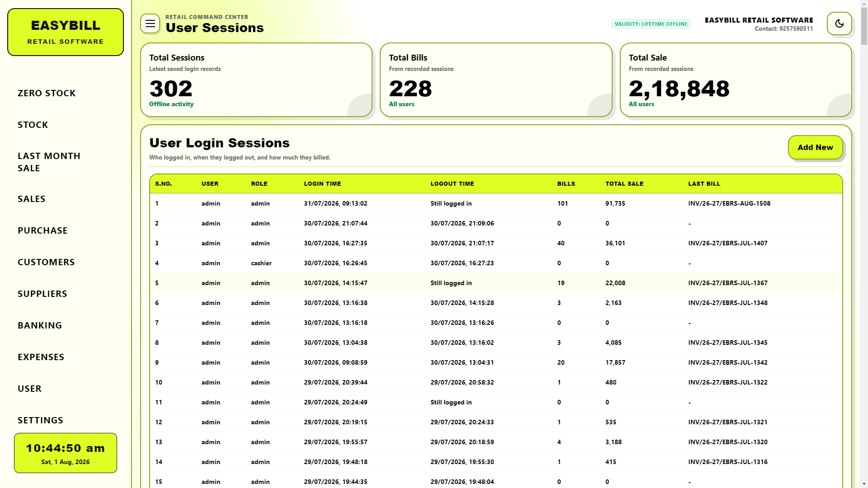
Task: Navigate to Banking
Action: 40,325
